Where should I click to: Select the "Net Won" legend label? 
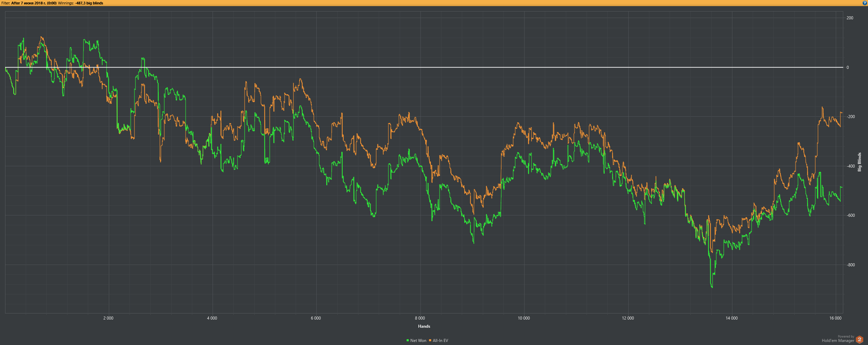(418, 341)
